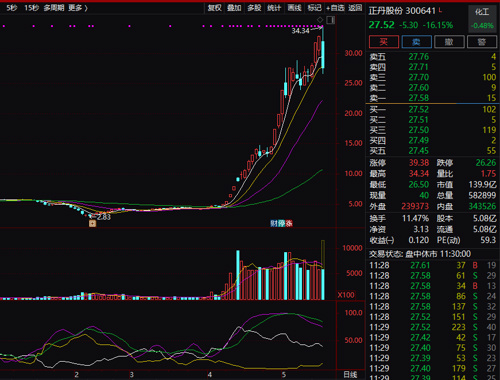500x380 pixels.
Task: Click the 停 badge under the chart
Action: 281,223
